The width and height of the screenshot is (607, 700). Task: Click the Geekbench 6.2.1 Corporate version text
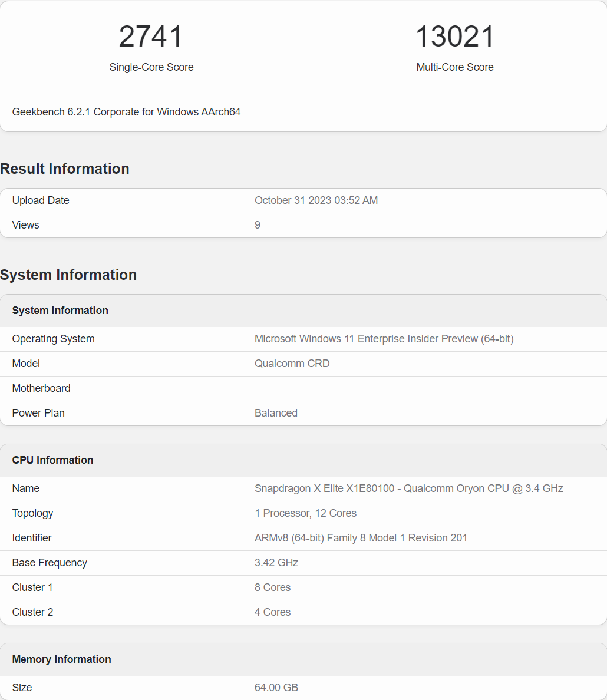(x=126, y=112)
